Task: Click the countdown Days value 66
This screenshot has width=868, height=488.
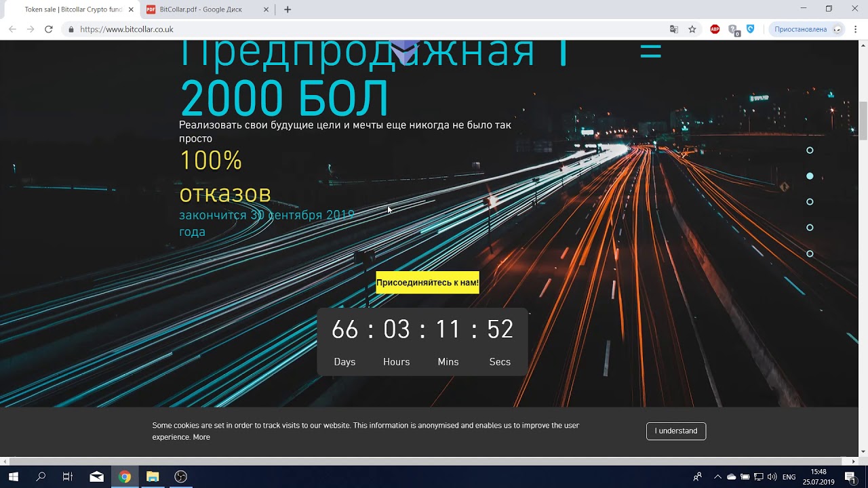Action: coord(344,329)
